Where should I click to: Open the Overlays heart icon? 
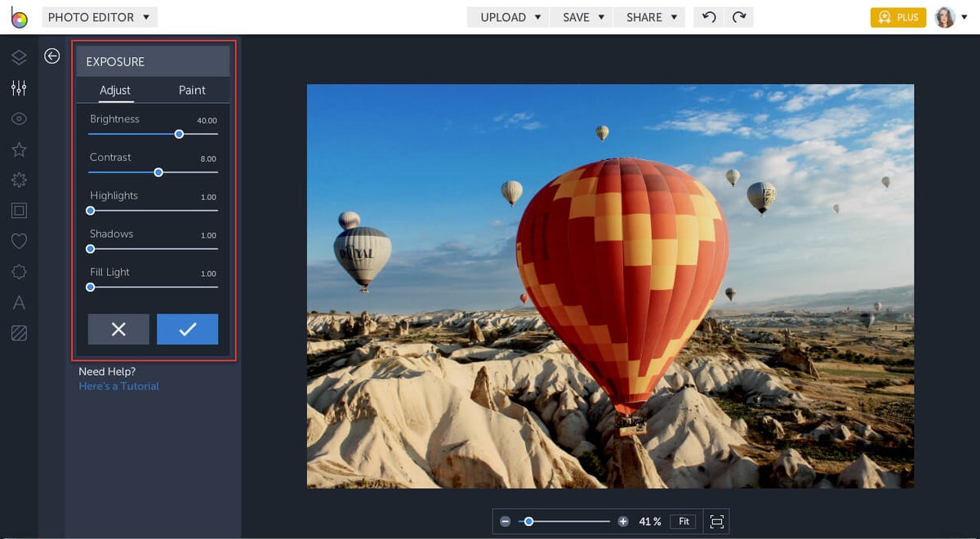[x=19, y=241]
